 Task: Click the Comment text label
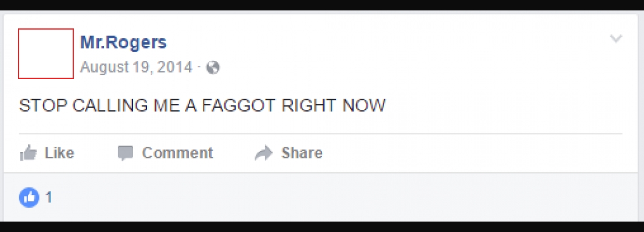coord(177,153)
